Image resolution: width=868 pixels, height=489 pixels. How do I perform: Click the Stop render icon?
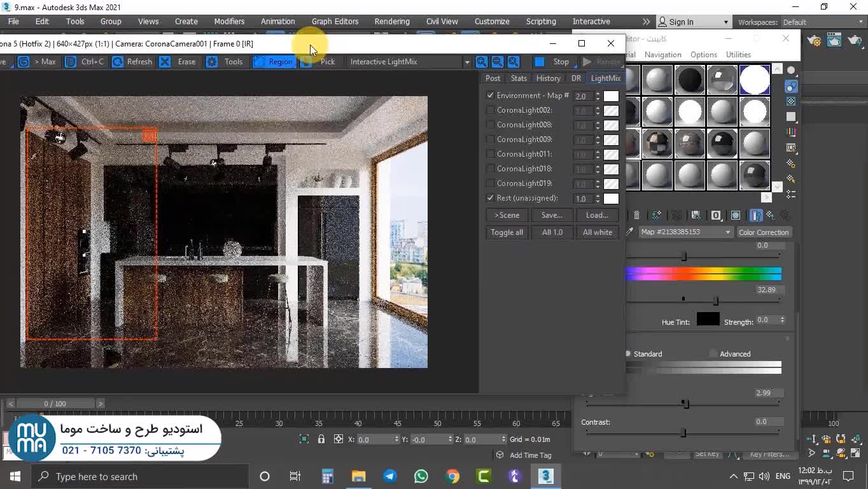click(x=540, y=62)
